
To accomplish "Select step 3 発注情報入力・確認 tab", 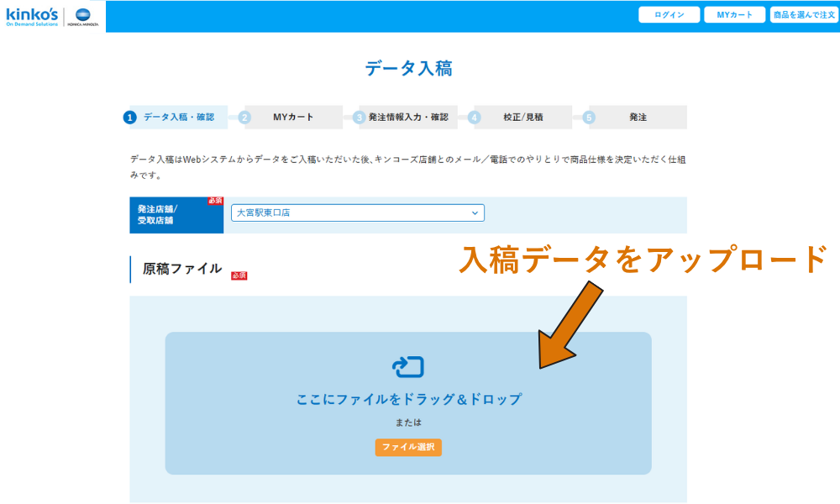I will tap(406, 118).
